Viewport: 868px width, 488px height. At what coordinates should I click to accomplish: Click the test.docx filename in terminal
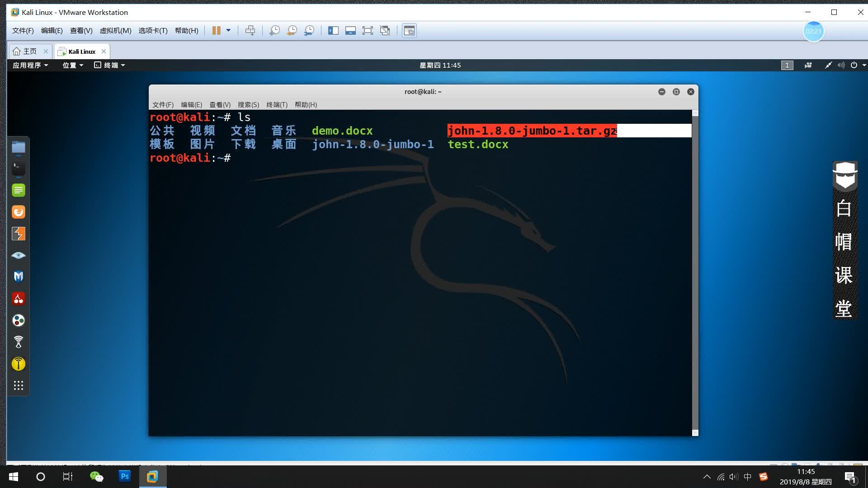coord(478,144)
